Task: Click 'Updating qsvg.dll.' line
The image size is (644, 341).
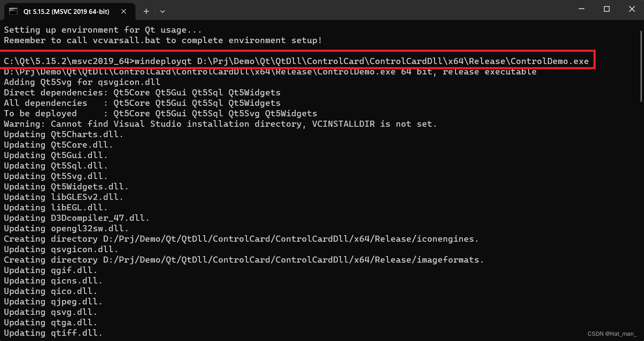Action: click(51, 312)
